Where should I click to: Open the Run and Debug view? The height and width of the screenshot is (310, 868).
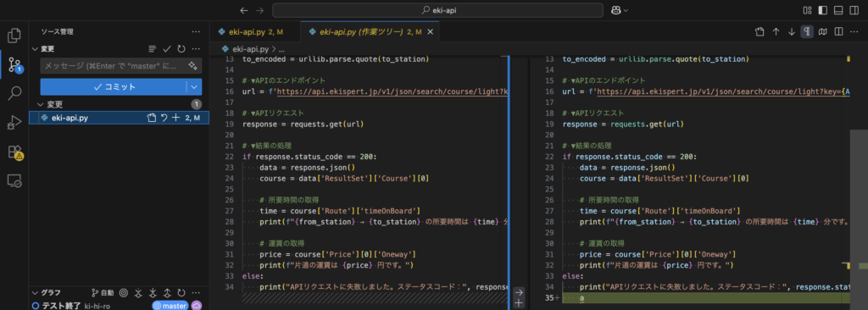tap(14, 123)
